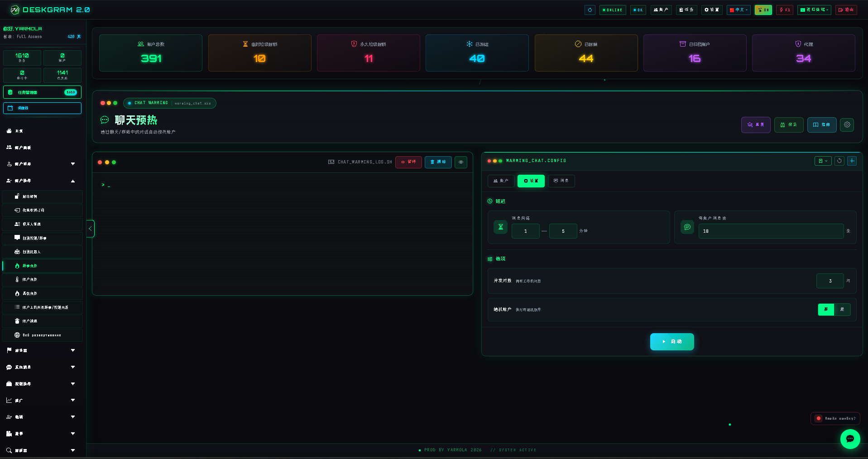Expand the chart icon sidebar section arrow
The image size is (868, 459).
[x=73, y=400]
